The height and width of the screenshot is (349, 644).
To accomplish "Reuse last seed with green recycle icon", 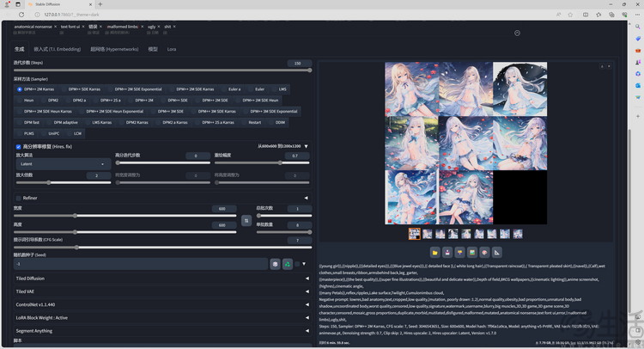I will (288, 264).
